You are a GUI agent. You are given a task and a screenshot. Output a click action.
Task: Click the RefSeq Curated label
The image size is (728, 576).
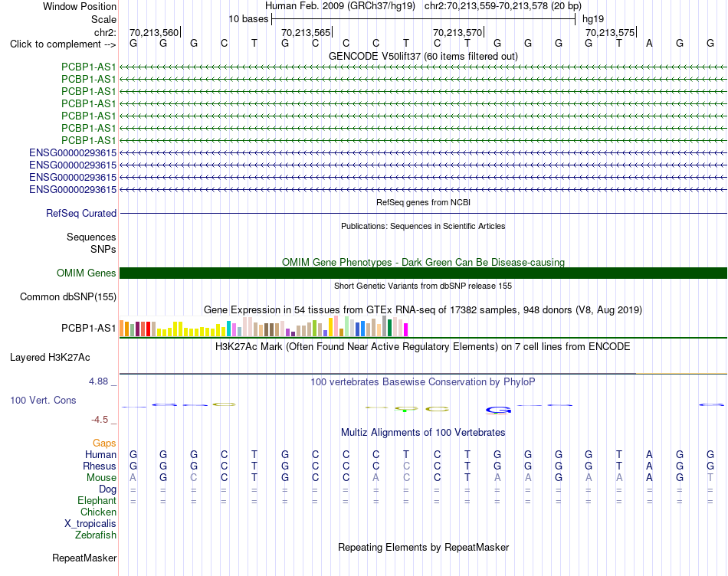pyautogui.click(x=81, y=214)
